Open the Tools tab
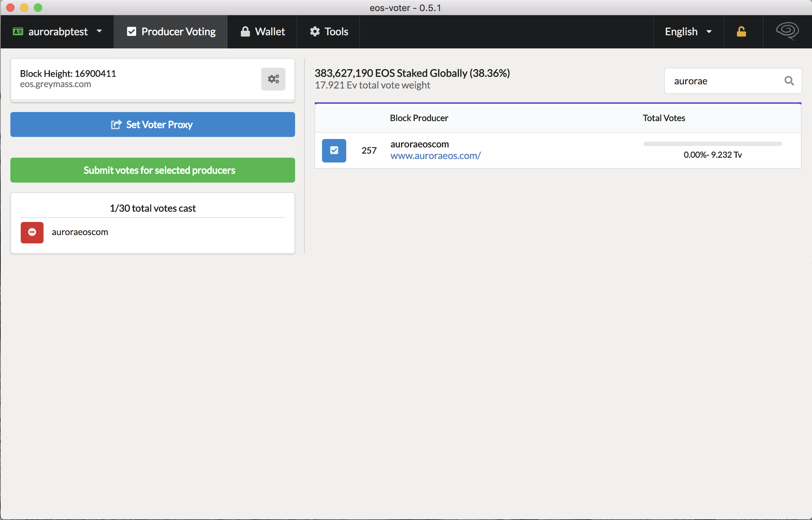This screenshot has width=812, height=520. tap(329, 31)
